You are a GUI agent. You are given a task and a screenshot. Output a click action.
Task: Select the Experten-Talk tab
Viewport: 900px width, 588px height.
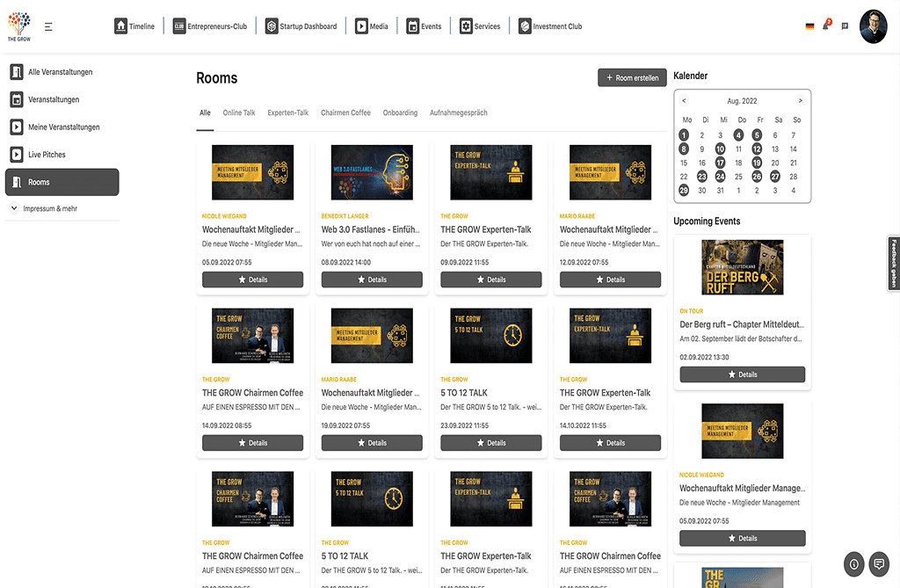click(x=288, y=113)
